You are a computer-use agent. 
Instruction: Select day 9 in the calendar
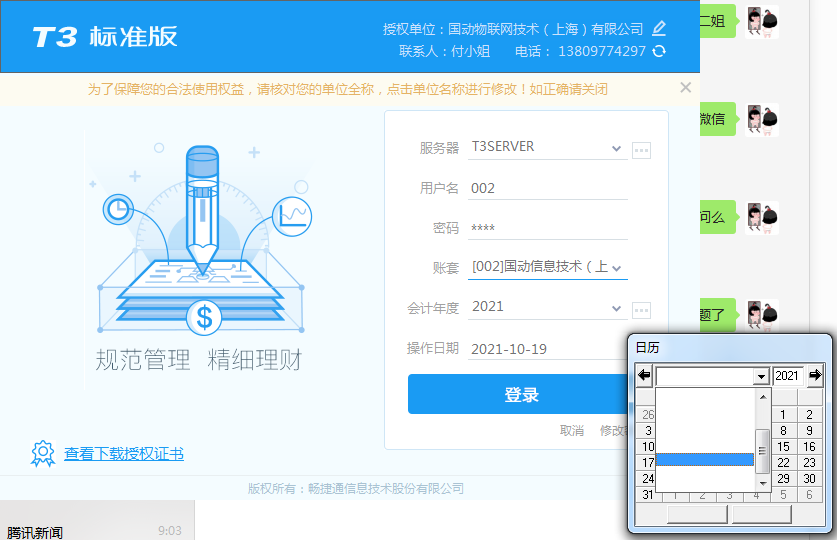pyautogui.click(x=810, y=431)
